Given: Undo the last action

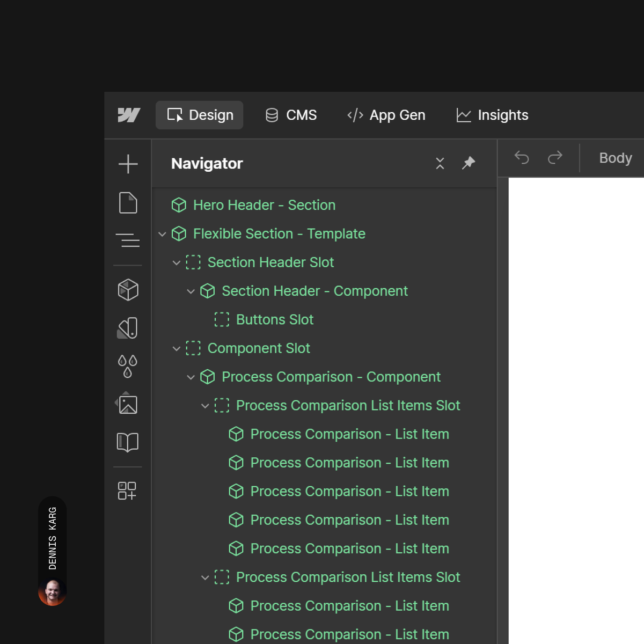Looking at the screenshot, I should [522, 157].
